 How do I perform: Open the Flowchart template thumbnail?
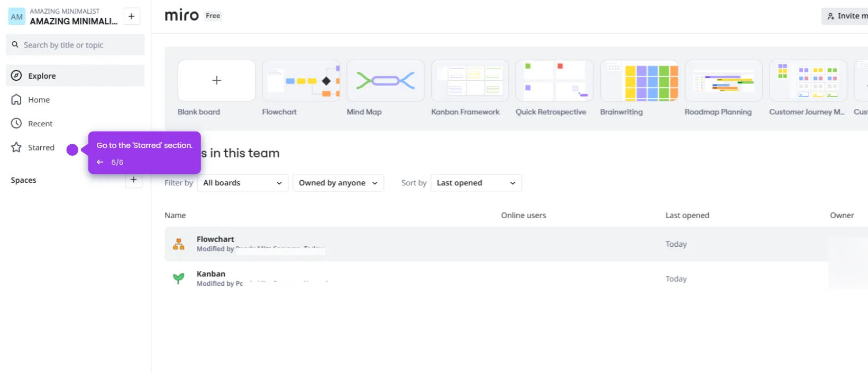(x=301, y=80)
